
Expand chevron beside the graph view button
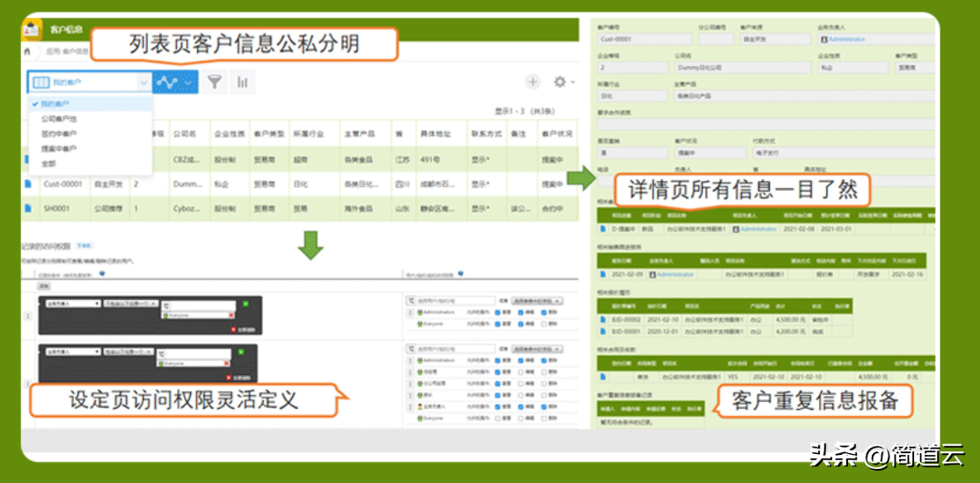tap(190, 82)
